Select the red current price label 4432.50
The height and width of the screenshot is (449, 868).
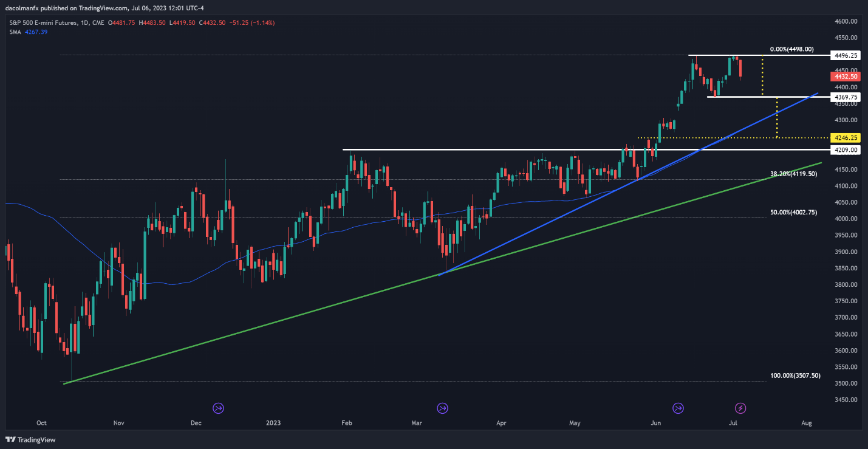click(845, 77)
